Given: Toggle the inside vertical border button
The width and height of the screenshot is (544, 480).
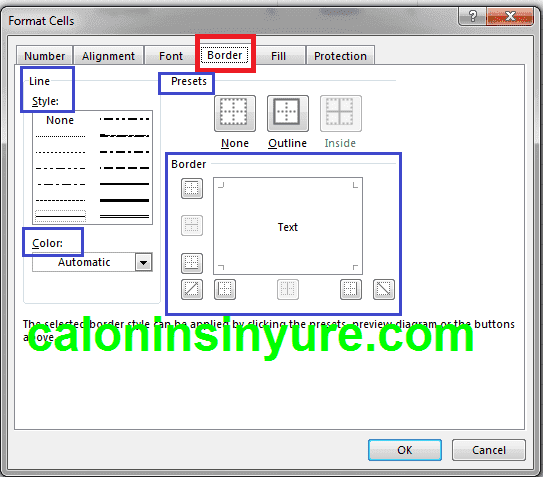Looking at the screenshot, I should 288,289.
